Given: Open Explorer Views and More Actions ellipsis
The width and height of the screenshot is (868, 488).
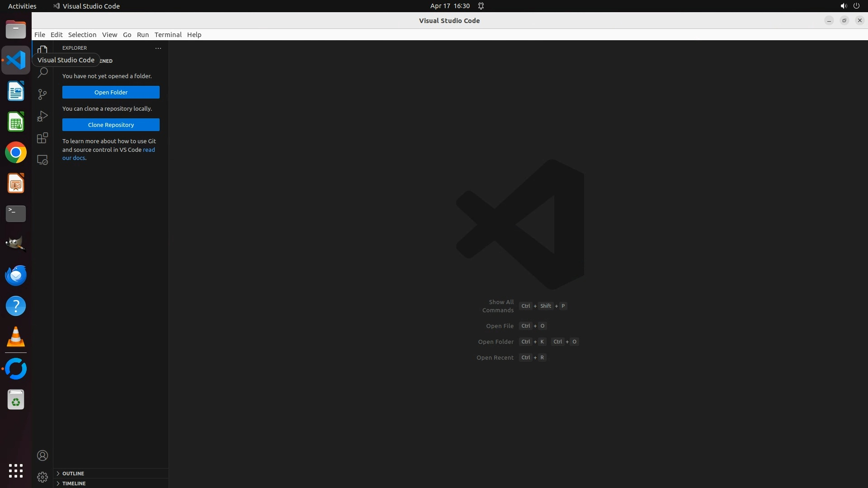Looking at the screenshot, I should pyautogui.click(x=158, y=48).
